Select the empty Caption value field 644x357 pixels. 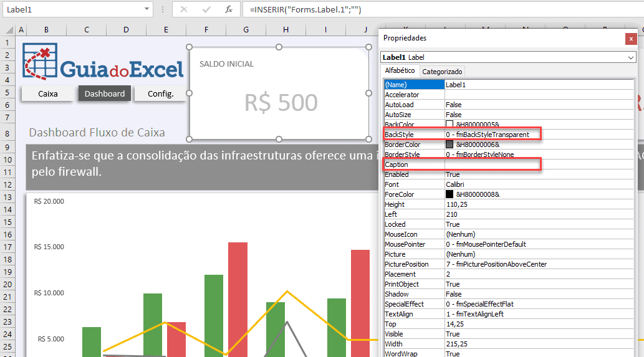click(539, 164)
